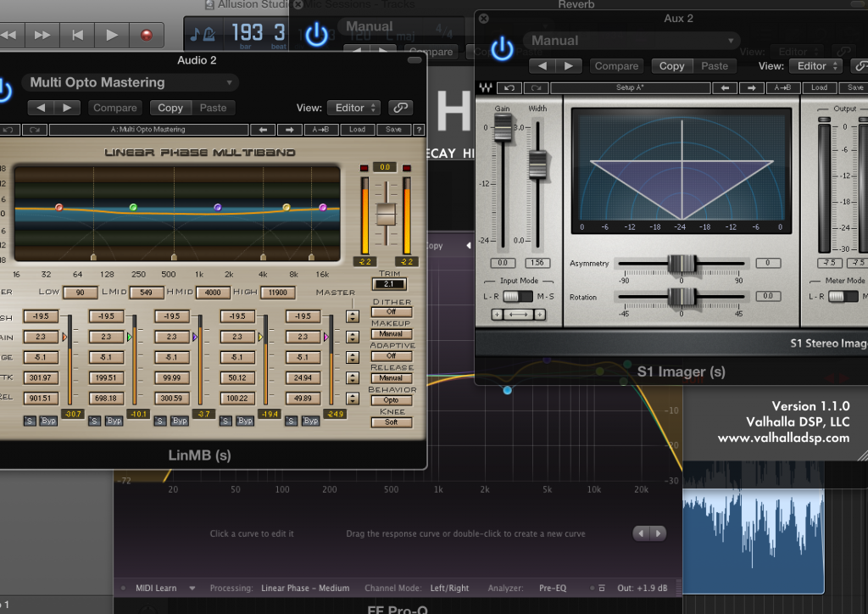Toggle S1 Input Mode L-R / M-S switch

517,297
